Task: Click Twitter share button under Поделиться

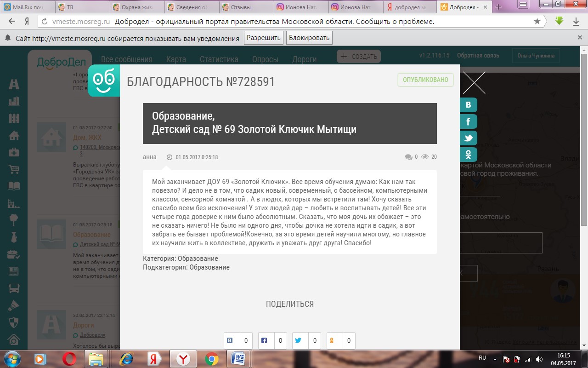Action: point(299,341)
